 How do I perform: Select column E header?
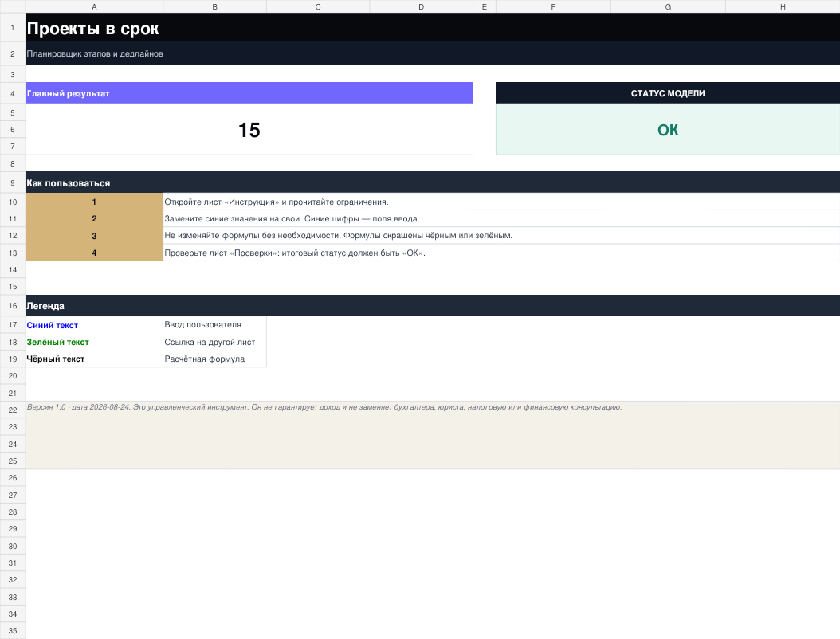pyautogui.click(x=485, y=6)
